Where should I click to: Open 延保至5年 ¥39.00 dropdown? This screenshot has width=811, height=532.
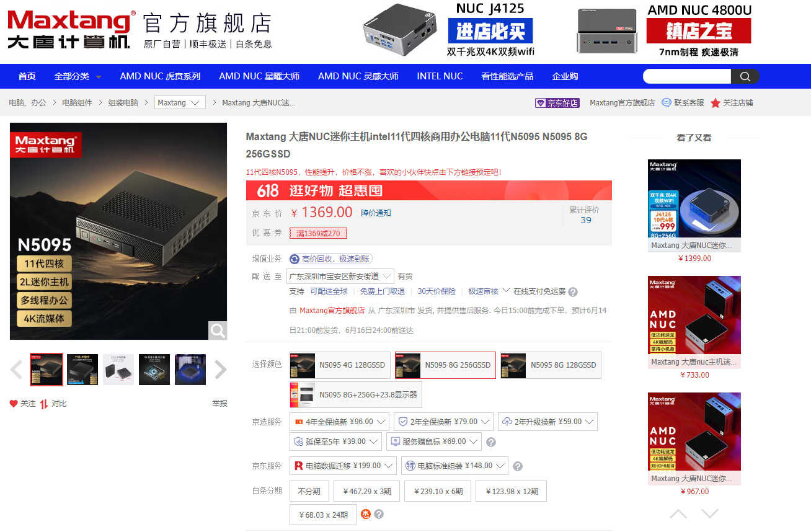click(335, 441)
